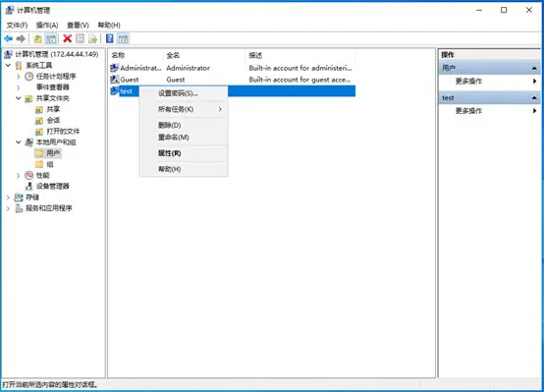Click the test user account icon
Image resolution: width=544 pixels, height=392 pixels.
coord(115,91)
